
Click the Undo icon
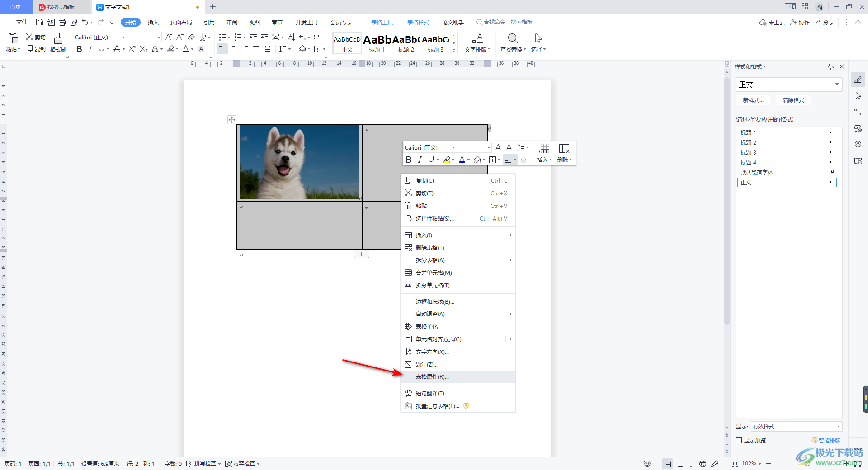pyautogui.click(x=85, y=22)
